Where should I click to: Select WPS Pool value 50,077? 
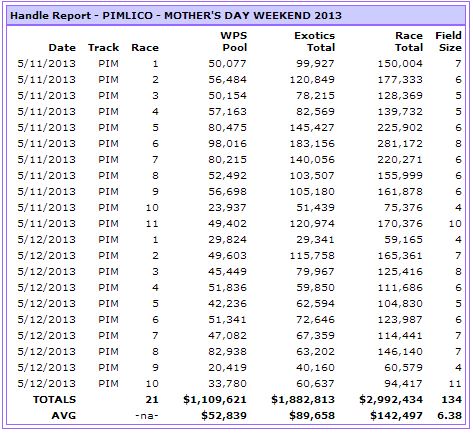click(227, 64)
